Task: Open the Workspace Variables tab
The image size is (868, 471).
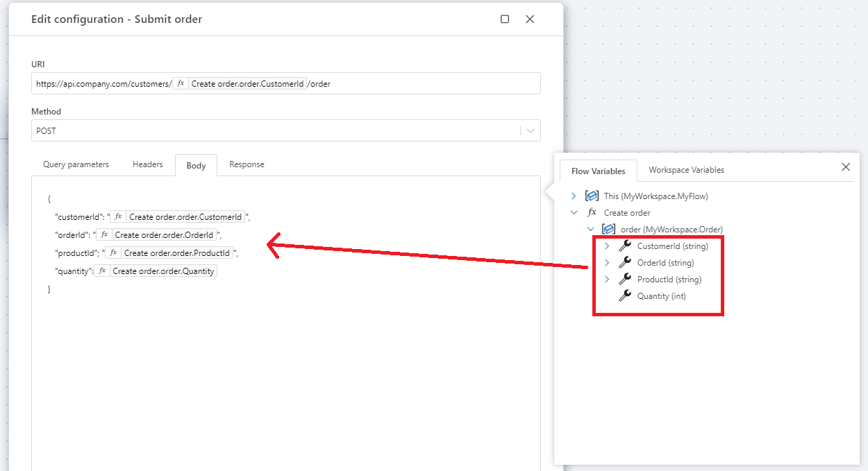Action: 686,170
